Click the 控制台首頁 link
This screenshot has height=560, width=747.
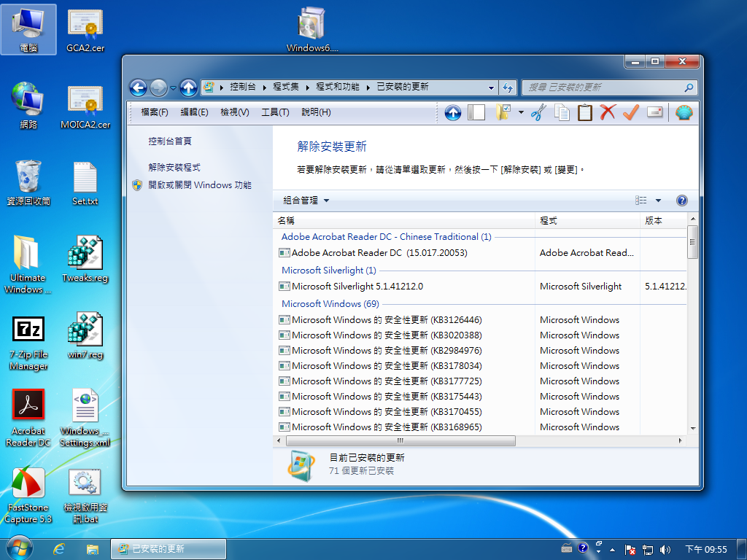[x=170, y=141]
